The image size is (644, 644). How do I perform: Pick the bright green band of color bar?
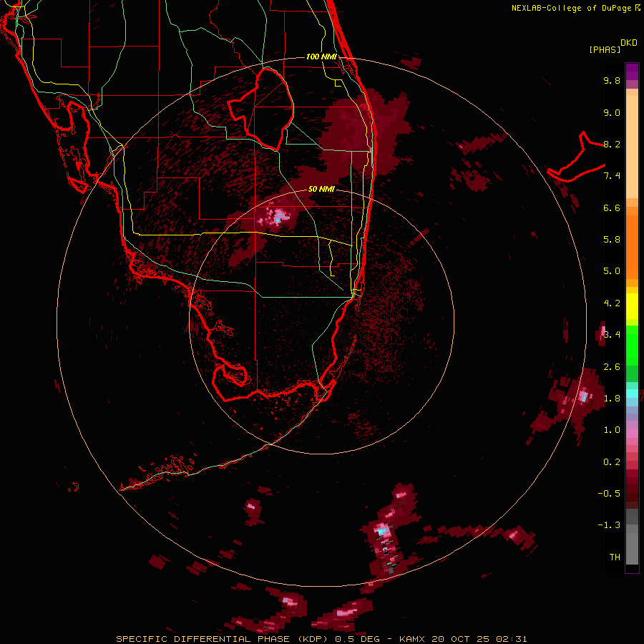coord(632,346)
